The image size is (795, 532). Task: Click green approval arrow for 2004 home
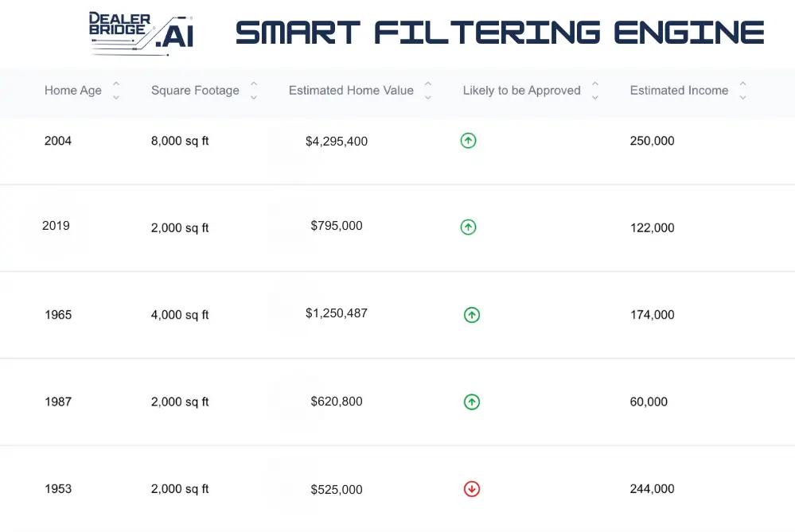pos(468,140)
